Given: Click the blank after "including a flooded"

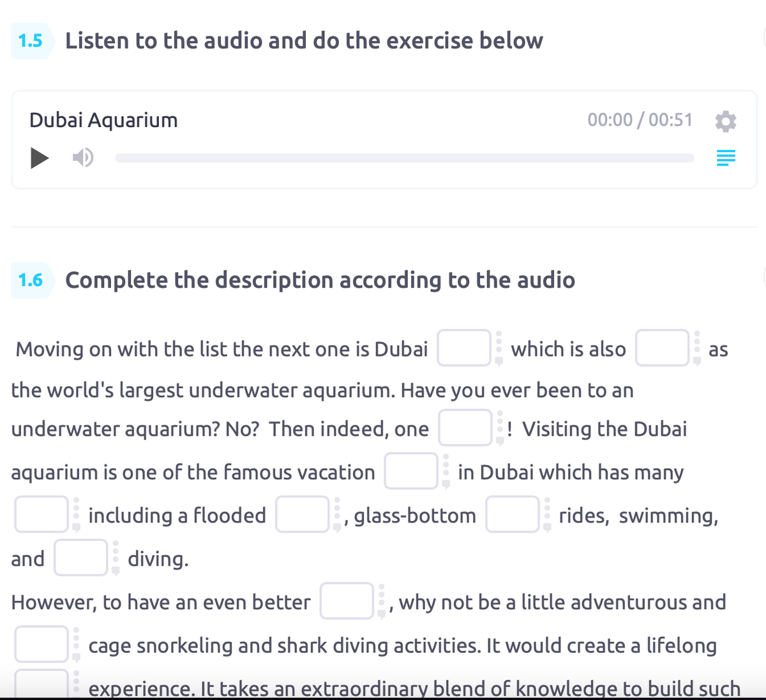Looking at the screenshot, I should (x=303, y=514).
